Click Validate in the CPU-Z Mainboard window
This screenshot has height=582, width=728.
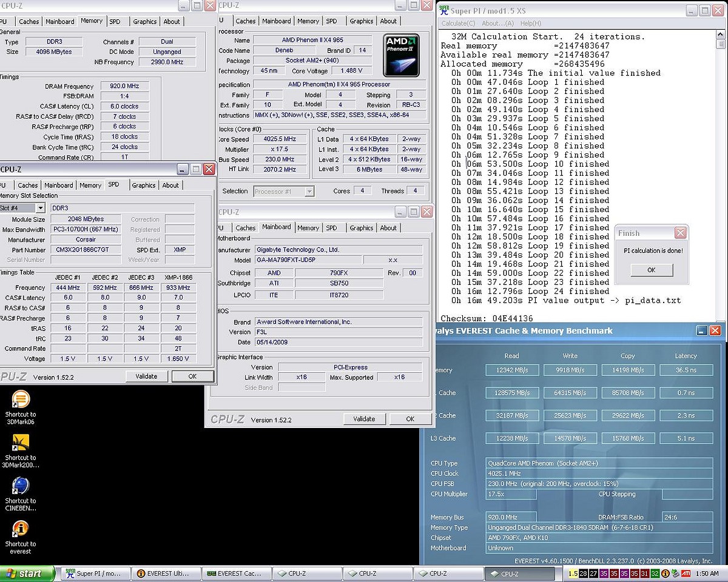[364, 418]
